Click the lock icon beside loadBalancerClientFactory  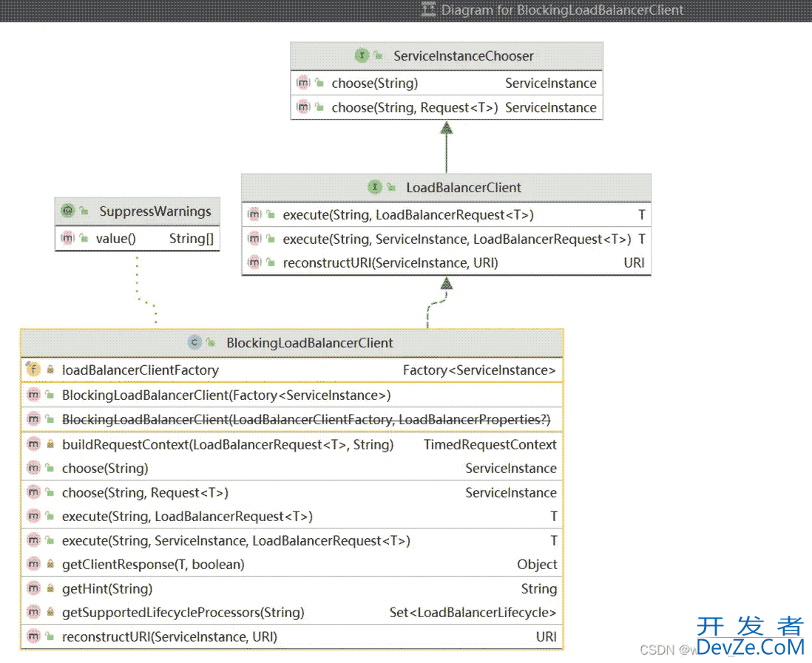pyautogui.click(x=50, y=370)
